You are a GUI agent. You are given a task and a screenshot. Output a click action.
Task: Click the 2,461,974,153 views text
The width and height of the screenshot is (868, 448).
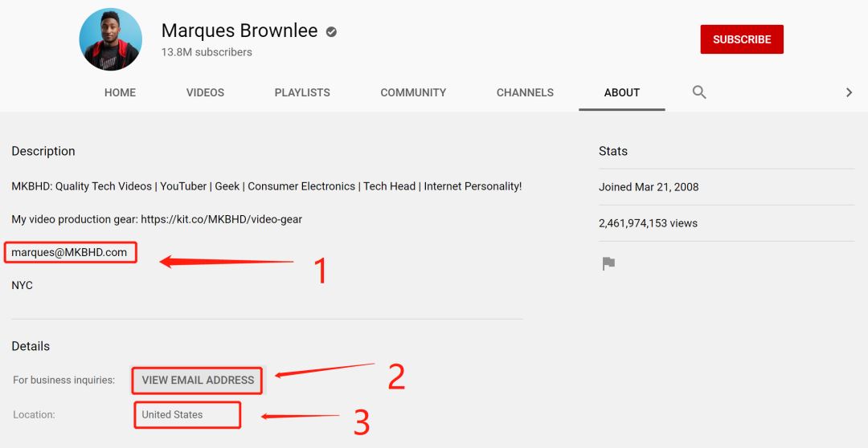(x=649, y=223)
